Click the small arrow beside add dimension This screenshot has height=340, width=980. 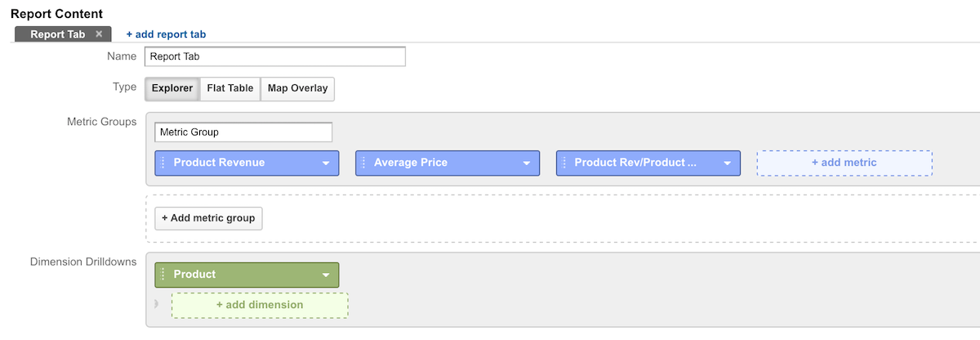coord(157,305)
